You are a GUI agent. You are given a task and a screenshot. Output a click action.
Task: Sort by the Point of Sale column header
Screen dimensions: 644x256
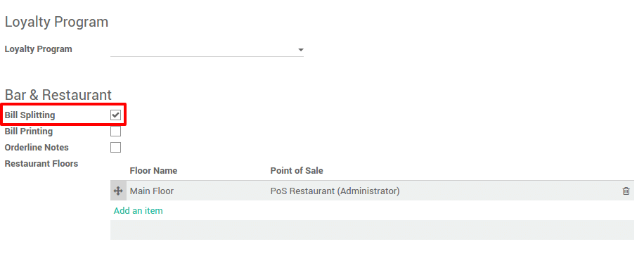tap(297, 170)
